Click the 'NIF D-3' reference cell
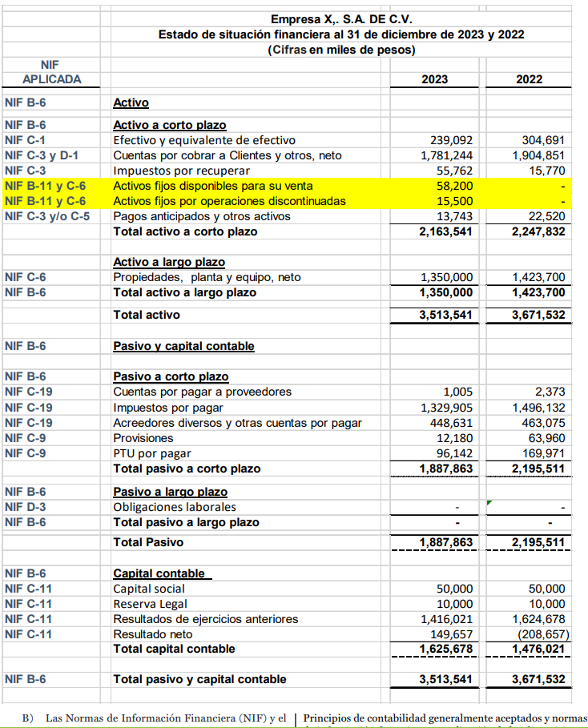The height and width of the screenshot is (728, 588). (x=25, y=508)
